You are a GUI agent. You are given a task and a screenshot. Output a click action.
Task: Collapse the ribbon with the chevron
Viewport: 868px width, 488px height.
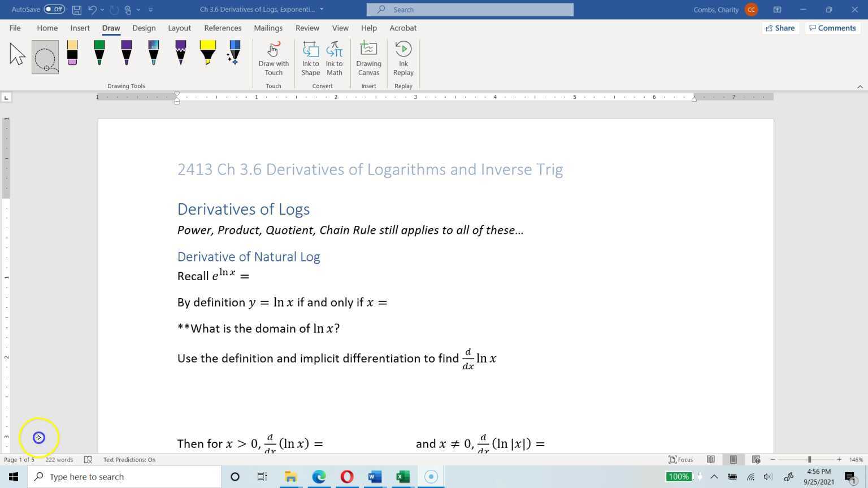click(860, 86)
